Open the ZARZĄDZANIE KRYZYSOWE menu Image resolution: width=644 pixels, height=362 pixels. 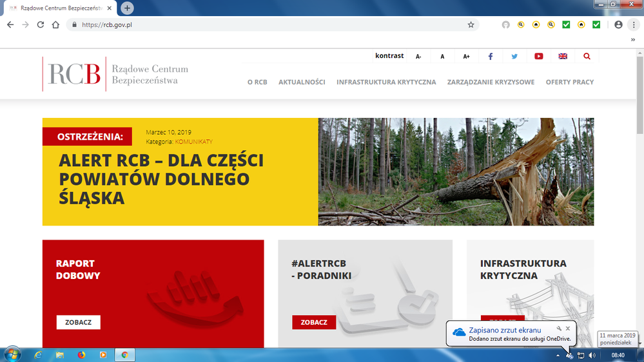(x=491, y=82)
